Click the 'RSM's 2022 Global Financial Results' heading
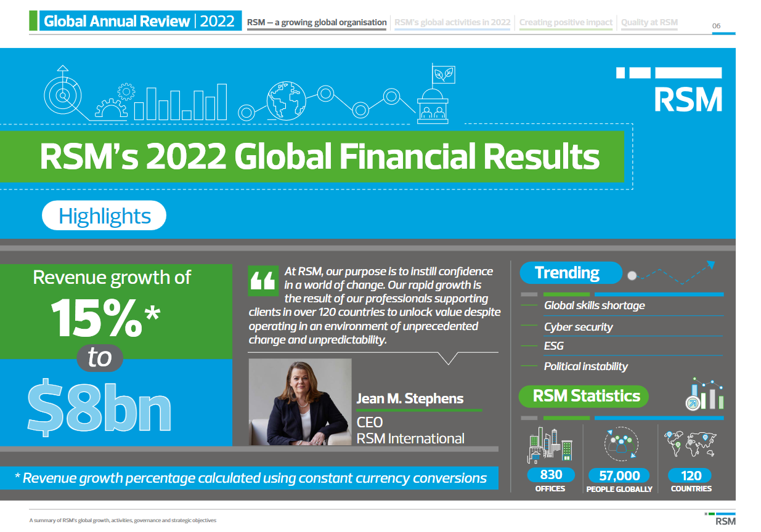This screenshot has height=532, width=761. click(x=319, y=156)
